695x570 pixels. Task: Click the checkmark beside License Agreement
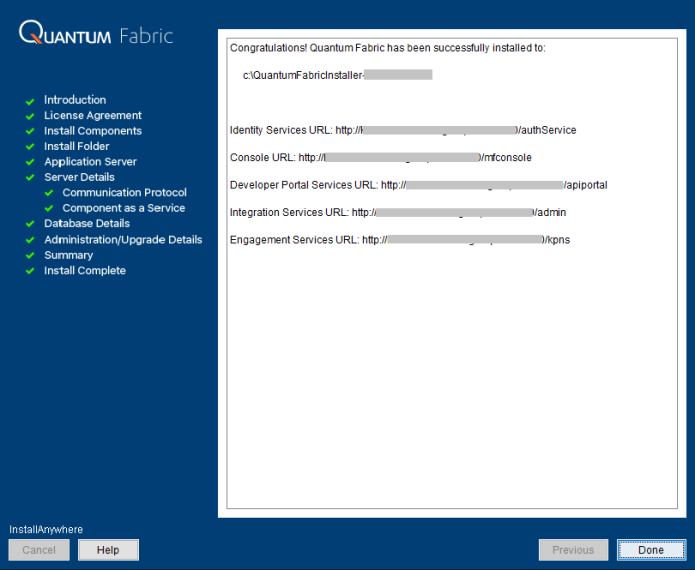[30, 117]
